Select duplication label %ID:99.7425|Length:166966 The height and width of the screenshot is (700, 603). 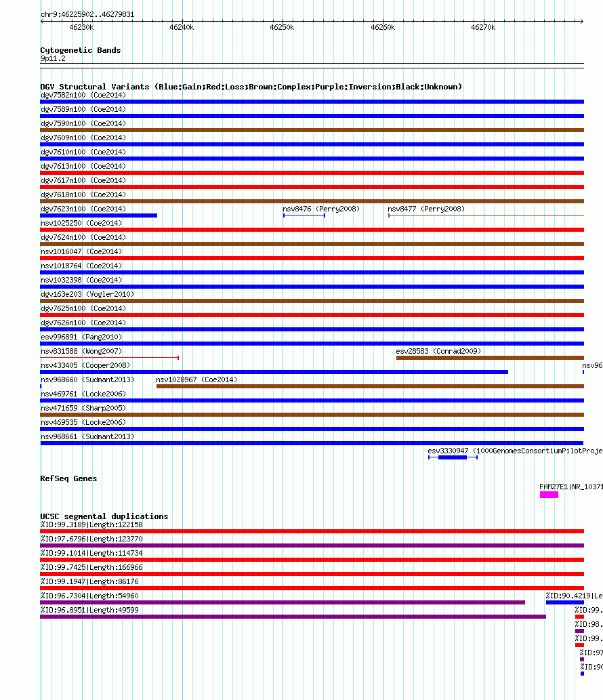91,567
